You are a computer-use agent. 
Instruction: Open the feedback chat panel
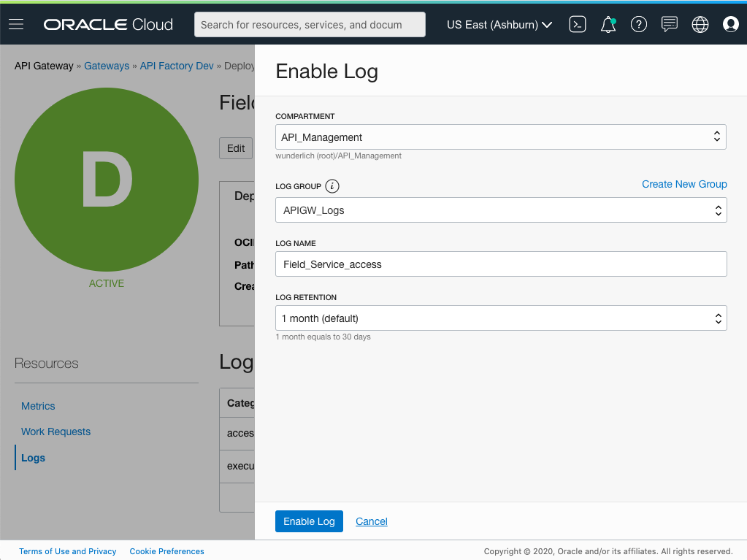tap(669, 24)
